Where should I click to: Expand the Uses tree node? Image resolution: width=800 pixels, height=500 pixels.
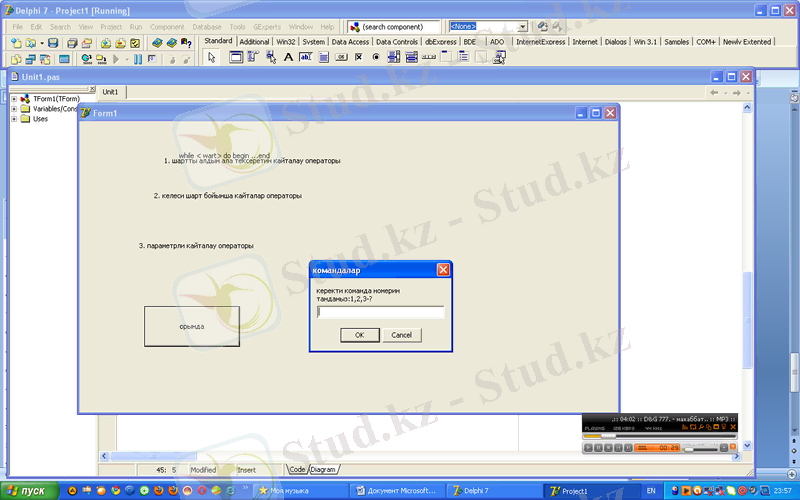14,119
